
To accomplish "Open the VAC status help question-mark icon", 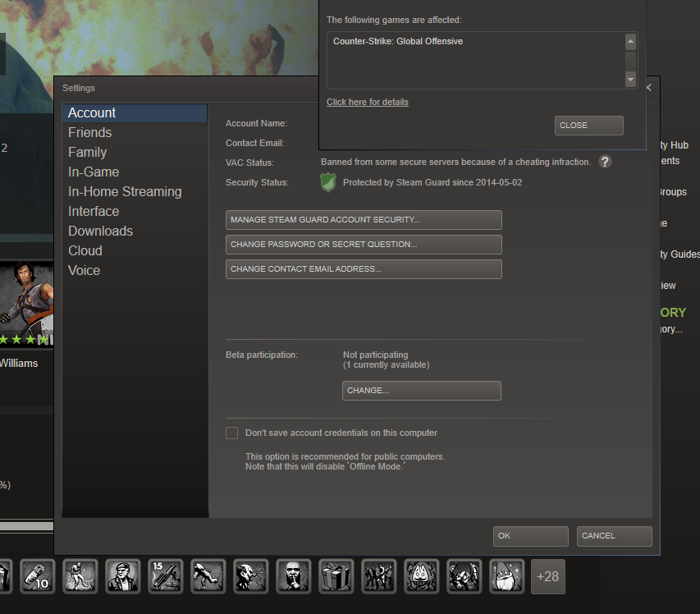I will click(605, 162).
